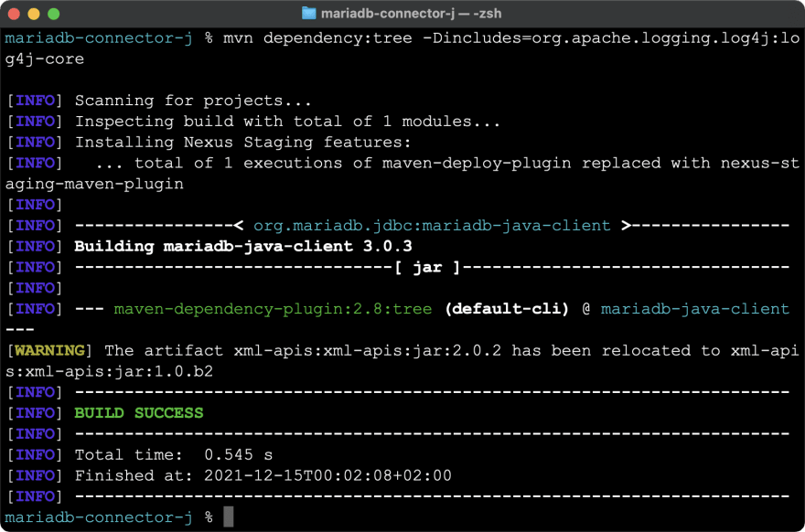Click the 'Scanning for projects...' line
The height and width of the screenshot is (532, 805).
click(x=193, y=101)
